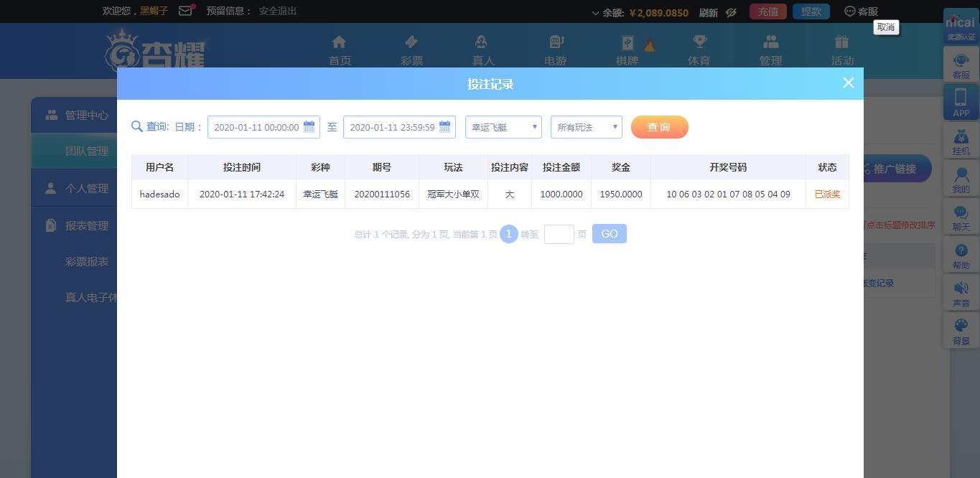Screen dimensions: 980x478
Task: Open calendar icon of start date
Action: [309, 127]
